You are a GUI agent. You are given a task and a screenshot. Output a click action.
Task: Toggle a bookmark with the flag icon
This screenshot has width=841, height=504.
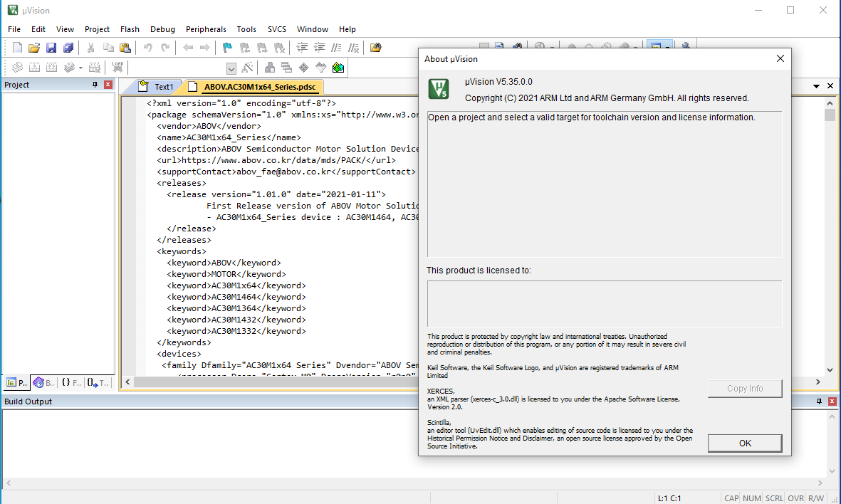click(227, 48)
